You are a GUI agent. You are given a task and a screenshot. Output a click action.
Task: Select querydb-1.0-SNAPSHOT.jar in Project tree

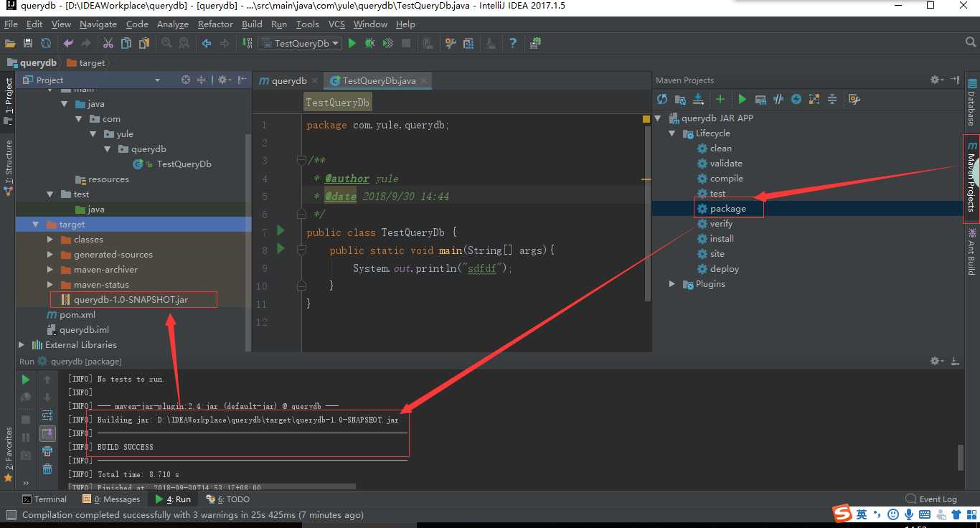pos(131,299)
